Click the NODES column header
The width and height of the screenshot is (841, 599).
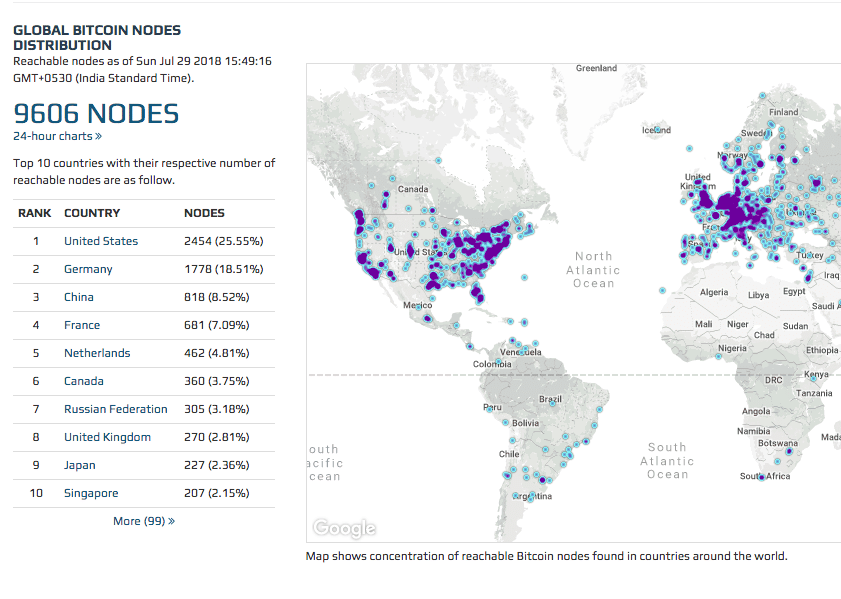(204, 213)
